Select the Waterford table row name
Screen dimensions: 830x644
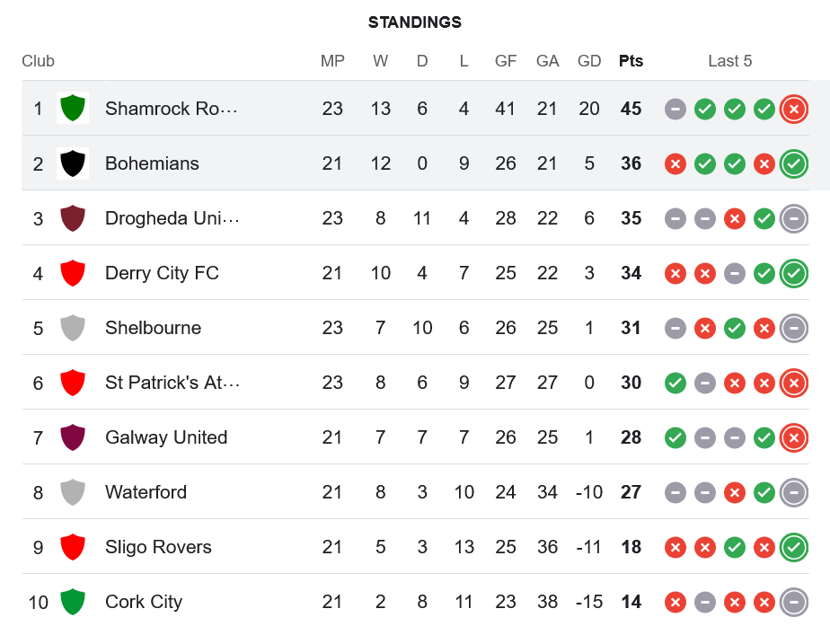click(146, 492)
